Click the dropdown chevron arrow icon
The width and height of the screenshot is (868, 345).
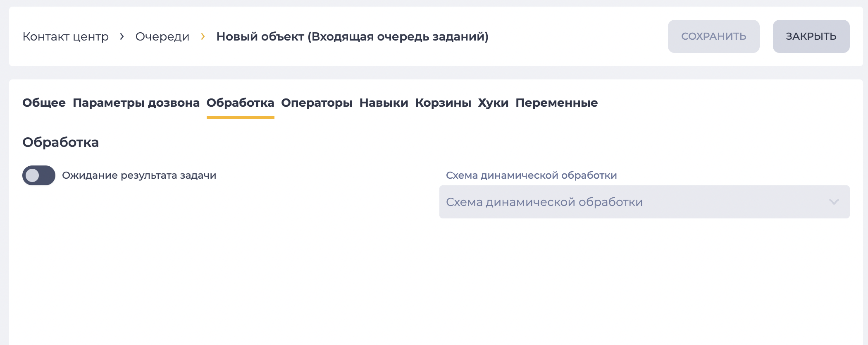(834, 202)
